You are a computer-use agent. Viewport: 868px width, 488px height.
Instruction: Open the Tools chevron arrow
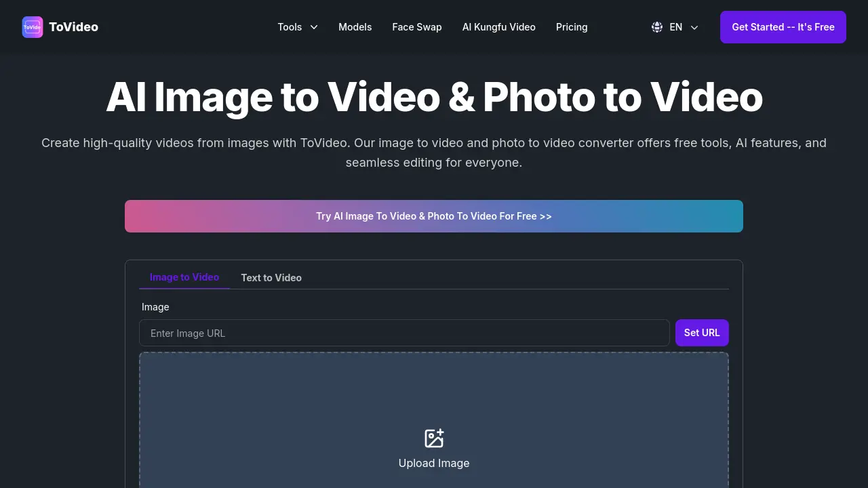pos(313,27)
